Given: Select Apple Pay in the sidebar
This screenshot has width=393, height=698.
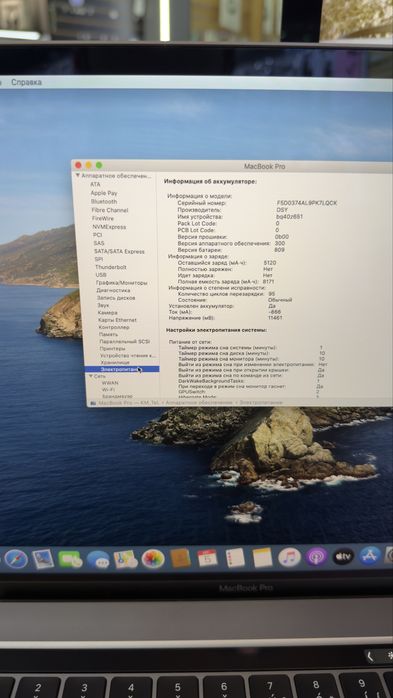Looking at the screenshot, I should click(104, 193).
